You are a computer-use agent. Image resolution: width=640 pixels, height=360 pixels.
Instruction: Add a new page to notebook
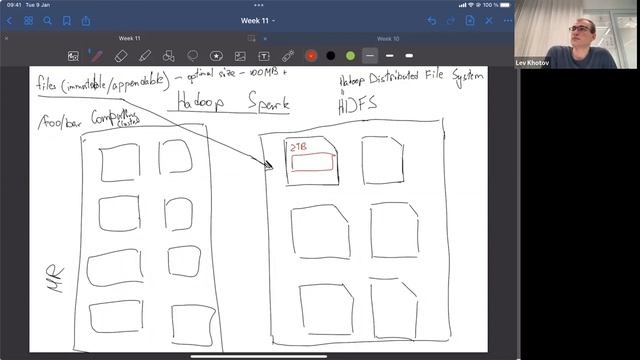pyautogui.click(x=470, y=20)
